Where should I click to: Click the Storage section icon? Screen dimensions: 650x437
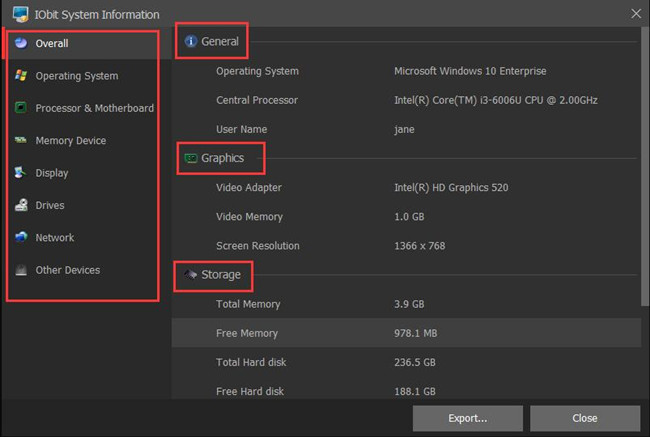191,274
